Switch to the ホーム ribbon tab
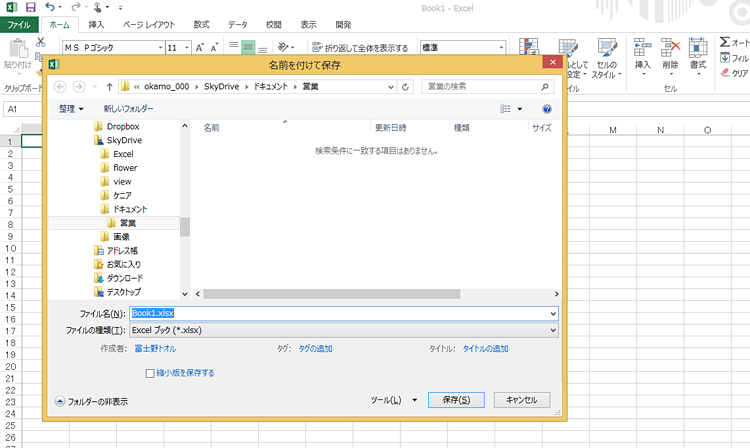Viewport: 750px width, 448px height. point(59,24)
